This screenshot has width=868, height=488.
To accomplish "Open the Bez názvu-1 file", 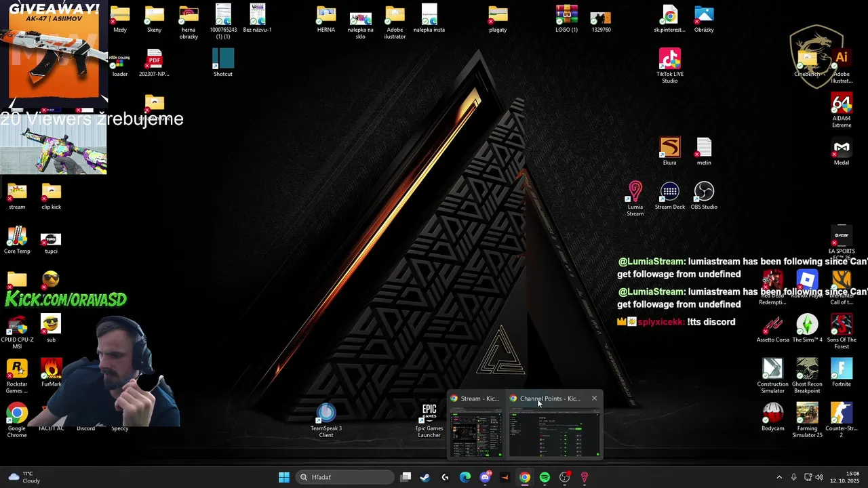I will (257, 19).
